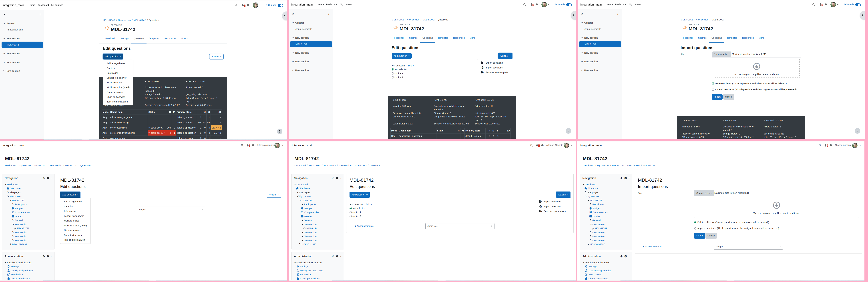
Task: Open 'Jump to...' select in bottom-left screenshot
Action: point(171,209)
